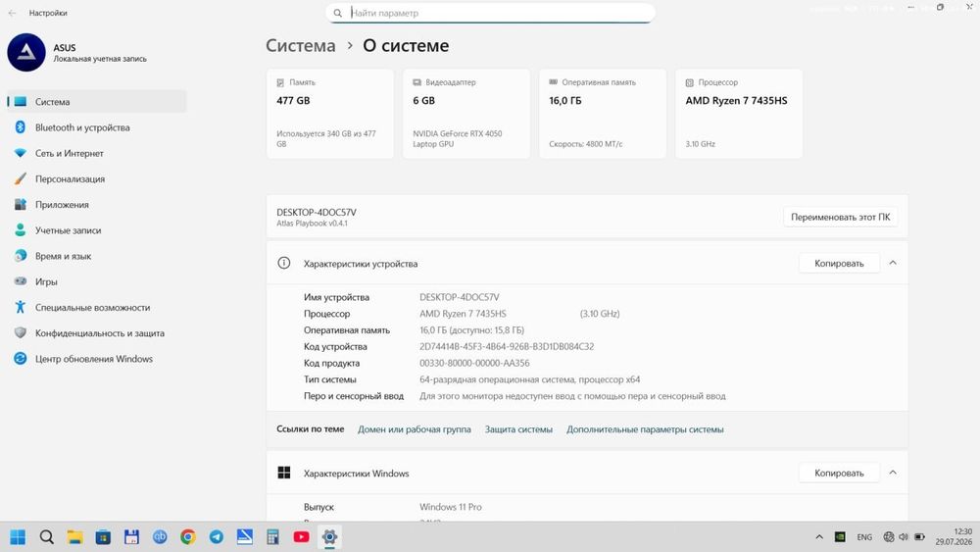Viewport: 980px width, 552px height.
Task: Focus the Найти параметр search field
Action: [x=491, y=13]
